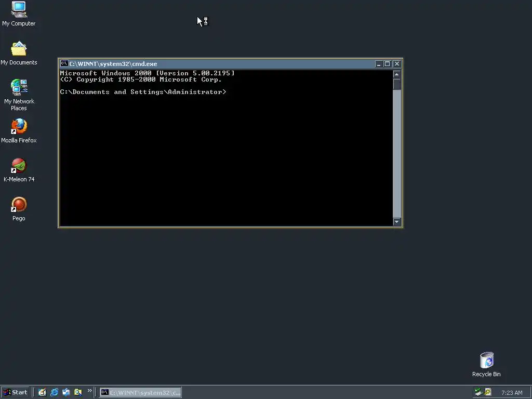Click the yellow document tray icon

(488, 392)
